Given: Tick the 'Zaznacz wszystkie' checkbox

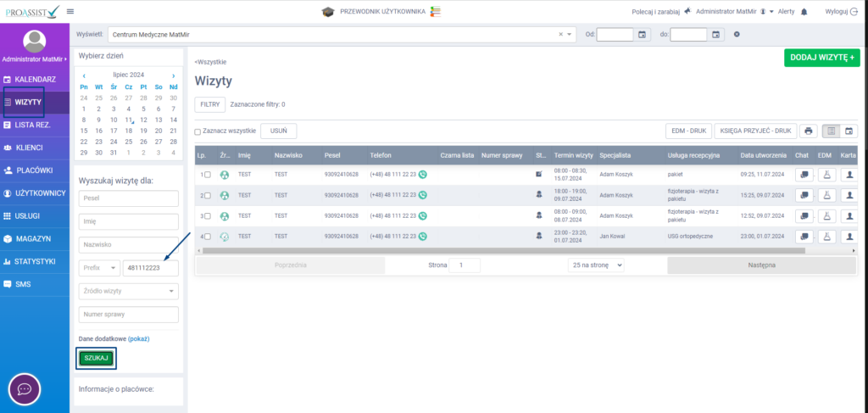Looking at the screenshot, I should 198,131.
